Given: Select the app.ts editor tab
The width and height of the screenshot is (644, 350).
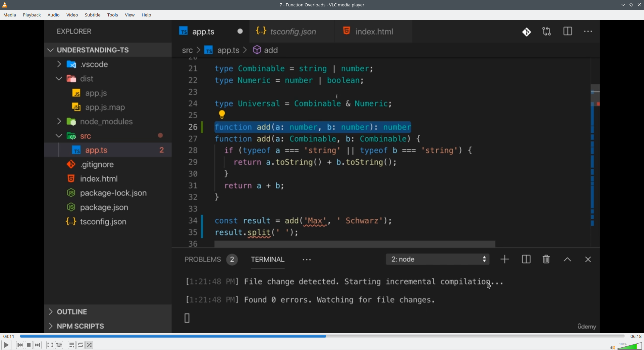Looking at the screenshot, I should coord(211,32).
